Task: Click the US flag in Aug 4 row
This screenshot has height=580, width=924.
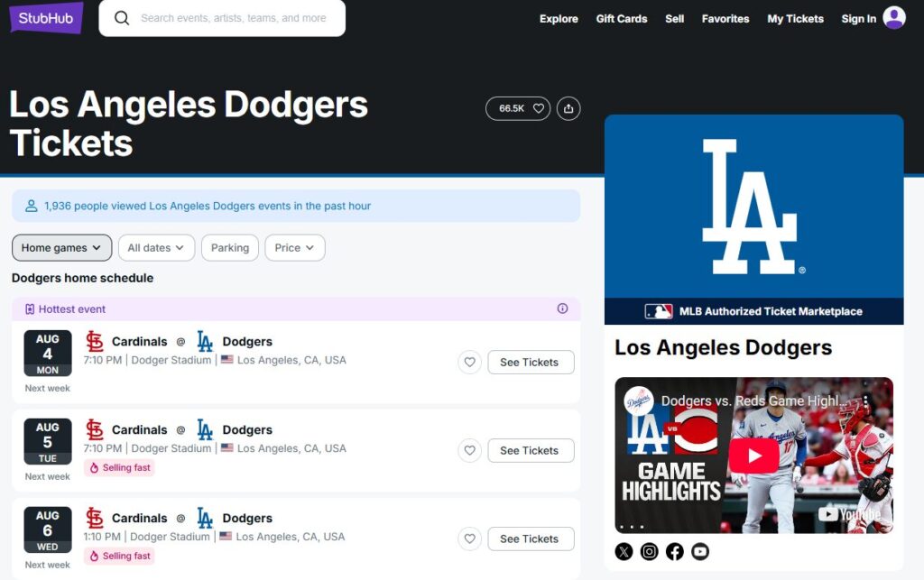Action: click(x=226, y=360)
